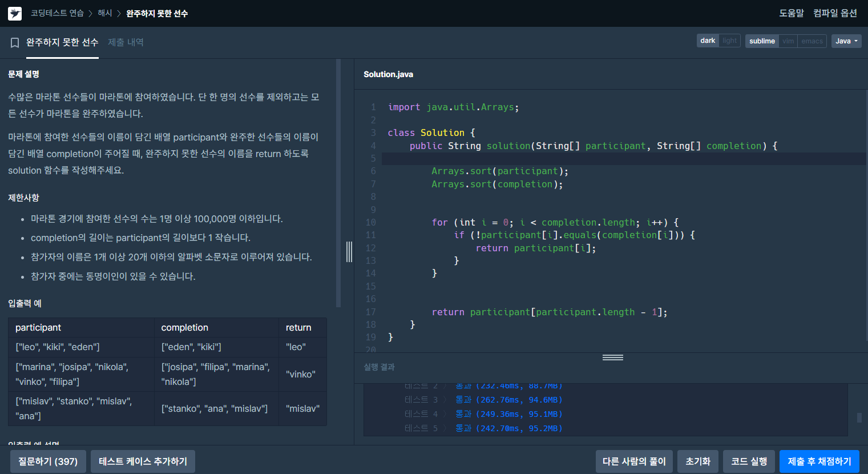
Task: Click 테스트 5 통과 result row
Action: (x=483, y=428)
